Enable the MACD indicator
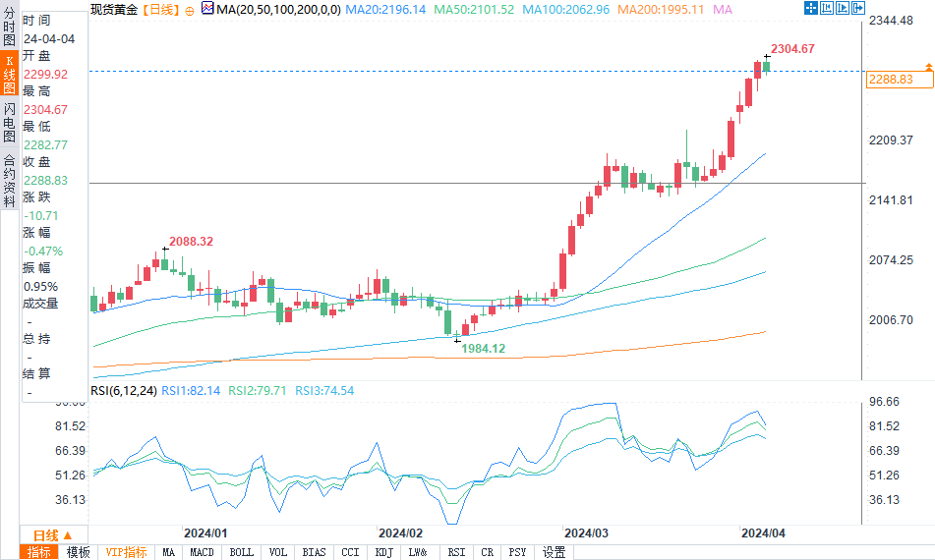Screen dimensions: 935x560 point(202,552)
